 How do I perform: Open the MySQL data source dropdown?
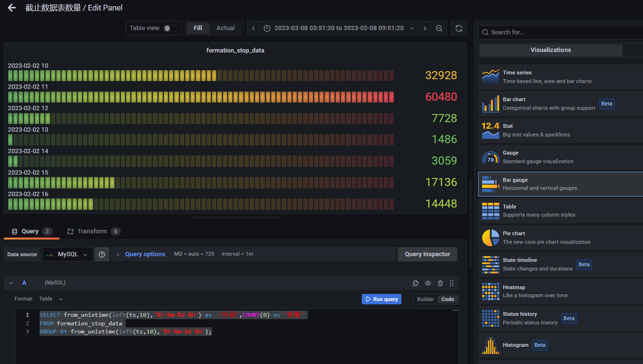coord(67,254)
